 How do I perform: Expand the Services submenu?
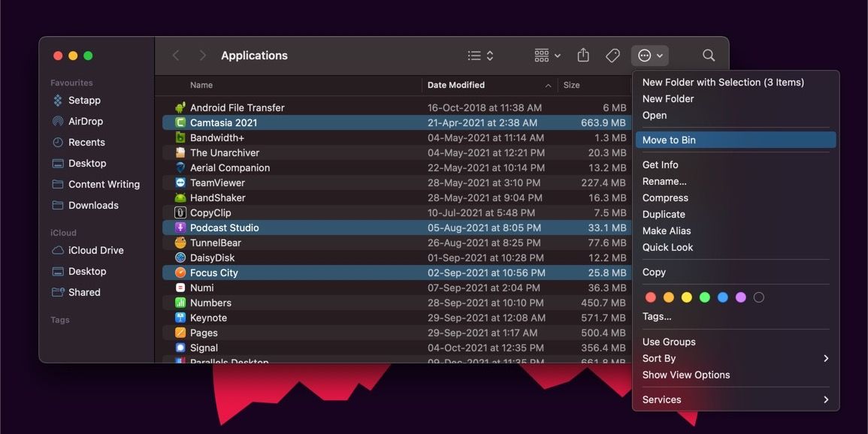pyautogui.click(x=736, y=399)
